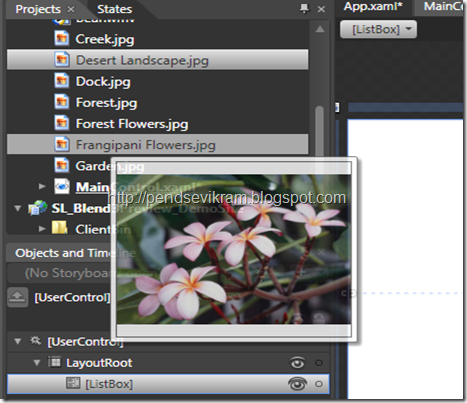Pin the Projects panel with pushpin icon

304,9
